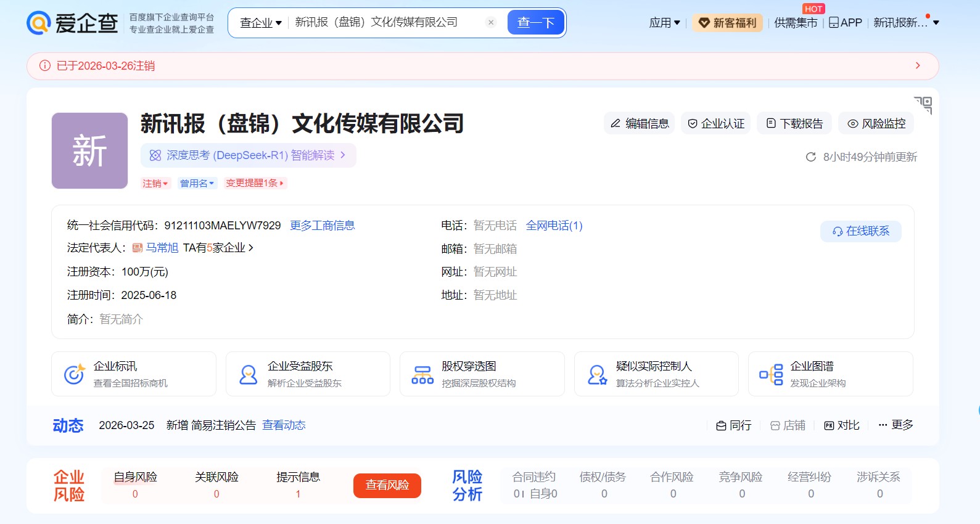
Task: Clear the search box with the X icon
Action: [x=491, y=23]
